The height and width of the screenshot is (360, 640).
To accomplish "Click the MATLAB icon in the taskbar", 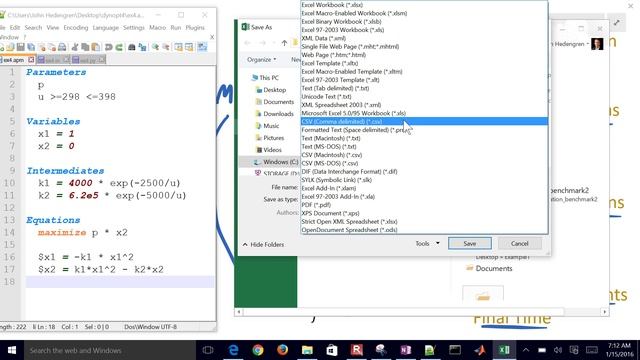I will coord(480,350).
